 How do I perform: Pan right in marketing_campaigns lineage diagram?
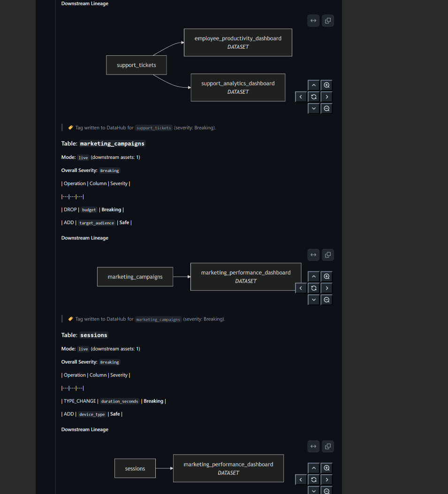327,288
